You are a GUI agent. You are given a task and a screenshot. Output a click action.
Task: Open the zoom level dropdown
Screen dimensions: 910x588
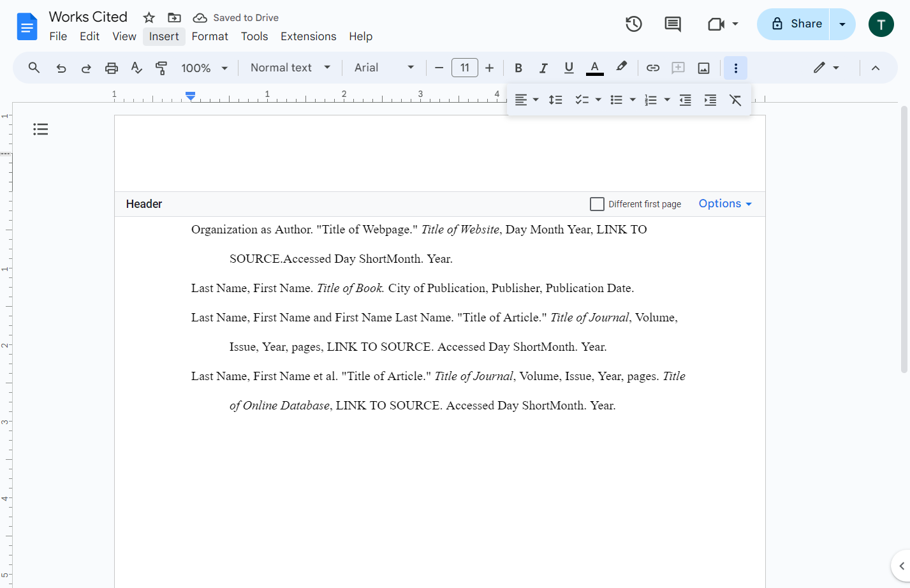[x=205, y=68]
